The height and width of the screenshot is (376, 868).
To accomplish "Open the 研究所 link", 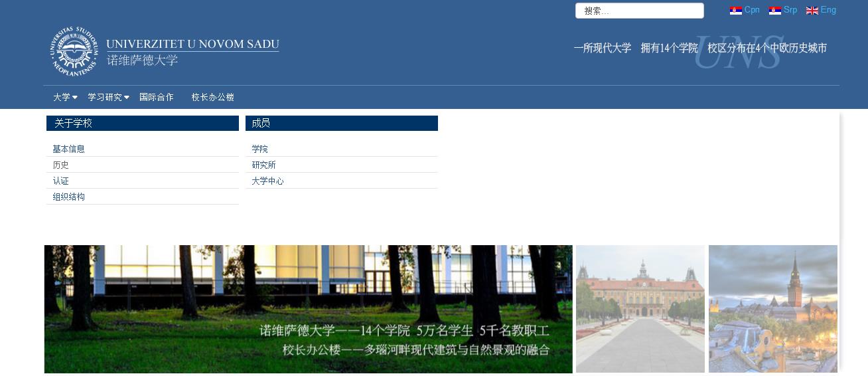I will pos(263,165).
